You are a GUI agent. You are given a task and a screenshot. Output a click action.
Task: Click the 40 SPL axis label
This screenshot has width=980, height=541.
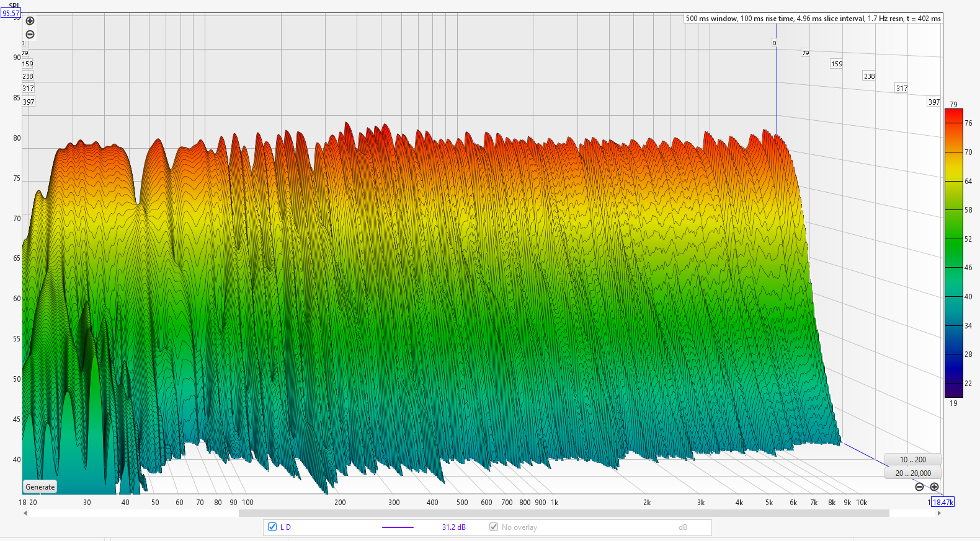coord(17,460)
